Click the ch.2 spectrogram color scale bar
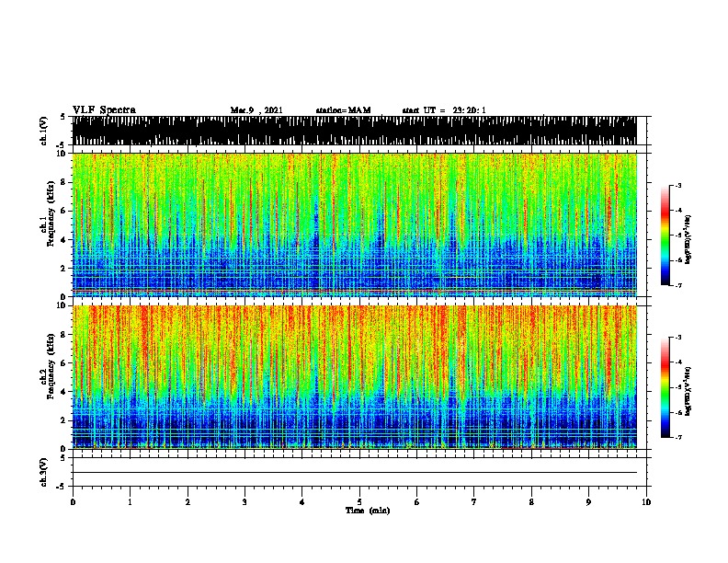 (x=665, y=387)
